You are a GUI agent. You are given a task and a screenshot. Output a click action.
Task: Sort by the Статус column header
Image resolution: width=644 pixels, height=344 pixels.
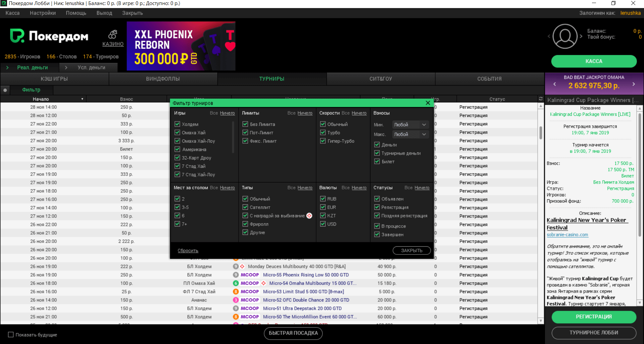click(x=497, y=99)
